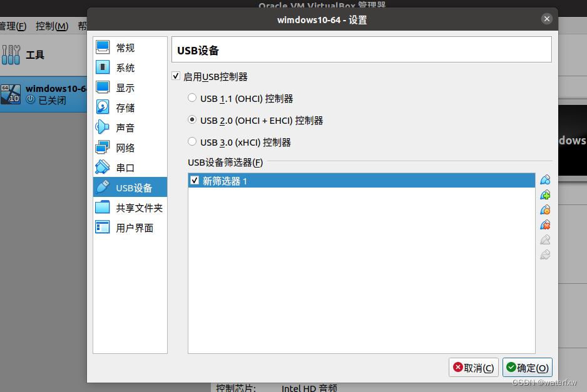
Task: Click add new empty USB filter icon
Action: click(545, 180)
